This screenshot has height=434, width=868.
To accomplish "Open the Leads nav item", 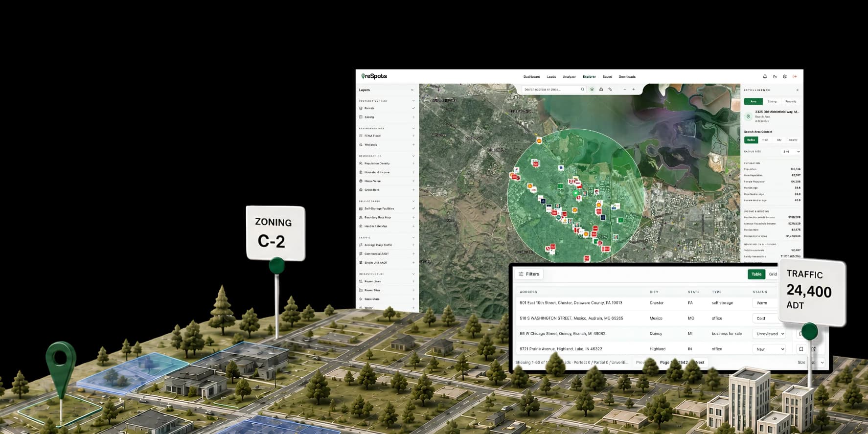I will [x=551, y=77].
